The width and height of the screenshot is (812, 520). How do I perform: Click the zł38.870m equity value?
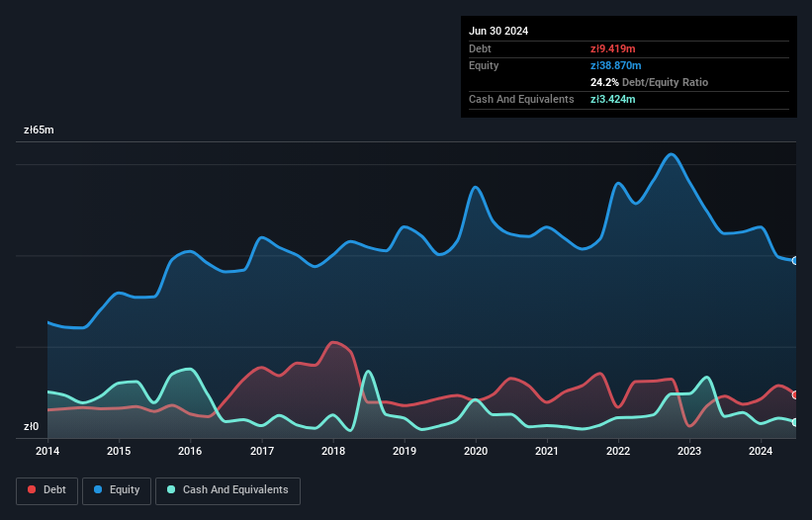tap(616, 65)
